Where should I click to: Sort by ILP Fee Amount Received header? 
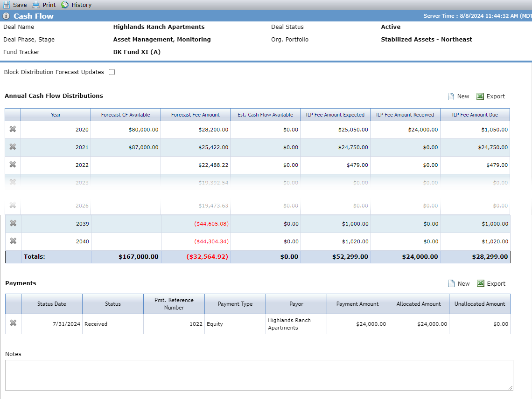coord(405,115)
